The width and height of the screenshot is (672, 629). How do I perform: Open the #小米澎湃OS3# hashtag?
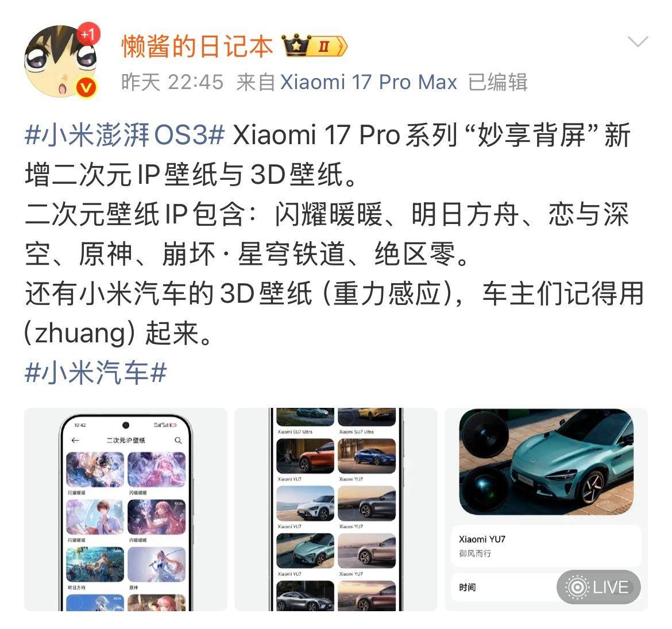[x=125, y=134]
